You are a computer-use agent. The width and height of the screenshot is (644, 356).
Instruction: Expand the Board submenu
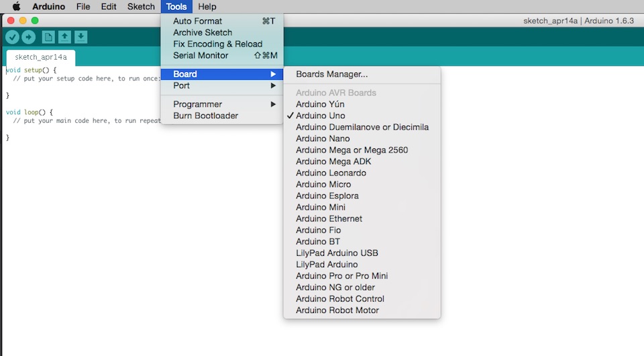tap(222, 74)
